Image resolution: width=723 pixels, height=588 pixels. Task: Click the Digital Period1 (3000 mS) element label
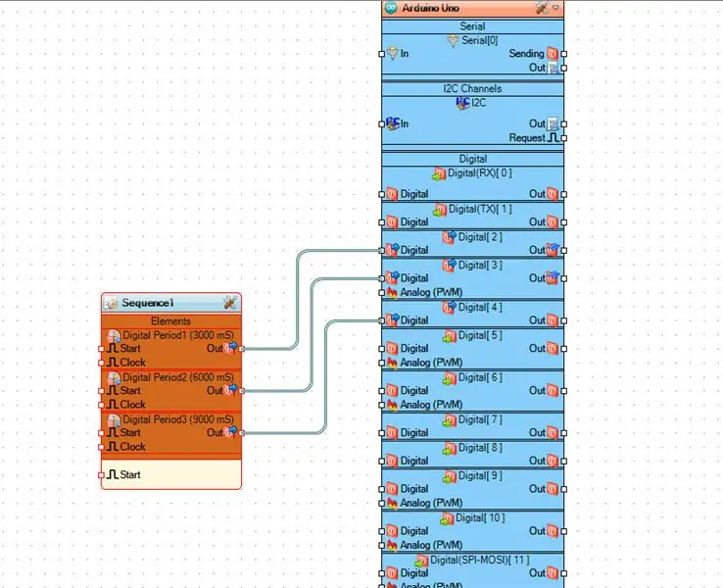178,335
